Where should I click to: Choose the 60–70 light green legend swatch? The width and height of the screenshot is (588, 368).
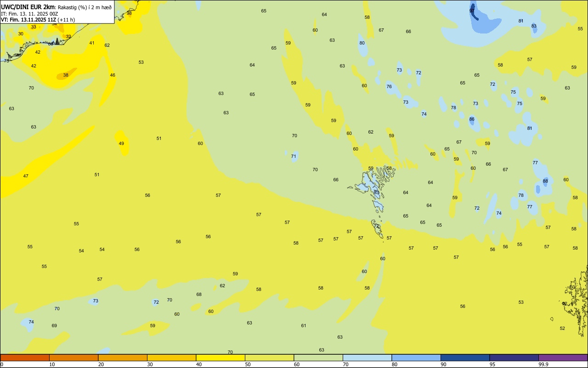318,357
